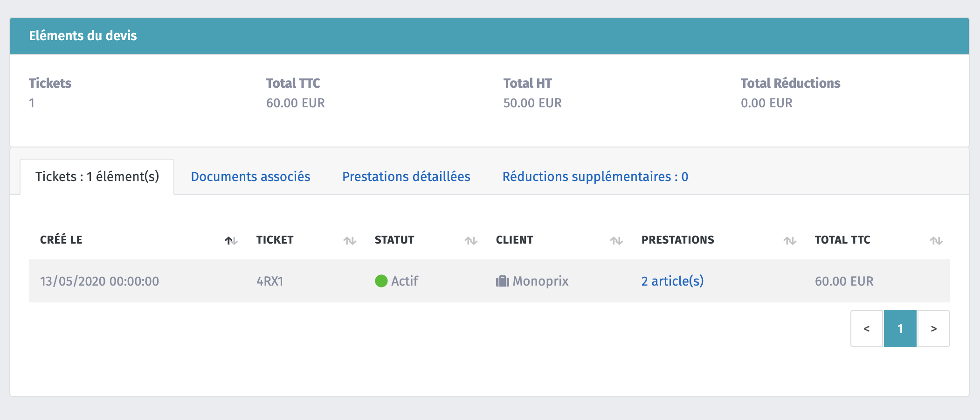
Task: Sort table by Créé le arrow icon
Action: pyautogui.click(x=231, y=241)
